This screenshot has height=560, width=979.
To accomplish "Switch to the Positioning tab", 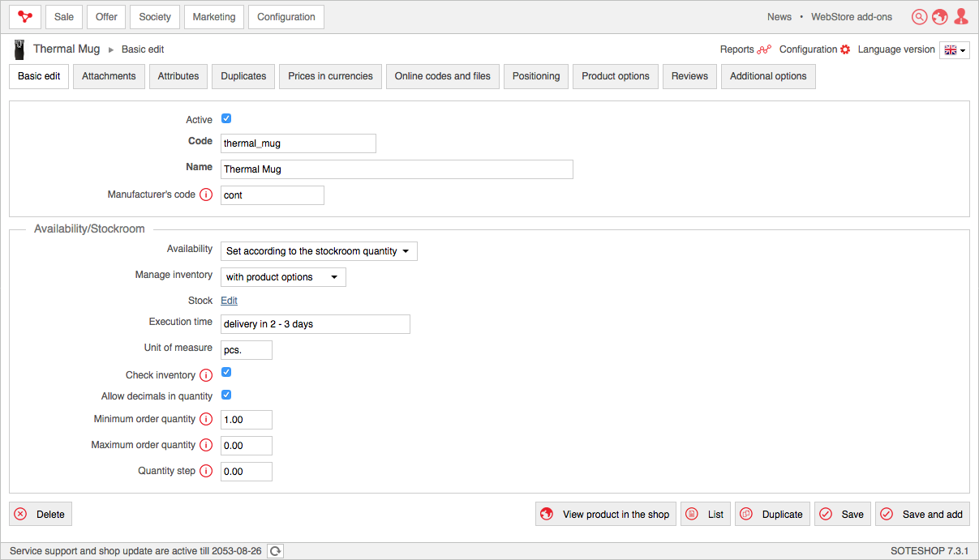I will [536, 76].
